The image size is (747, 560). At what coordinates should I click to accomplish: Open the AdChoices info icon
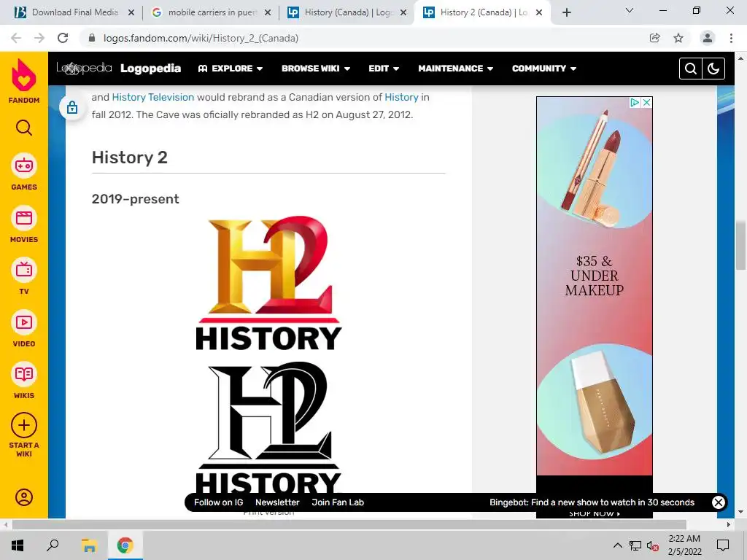tap(635, 102)
